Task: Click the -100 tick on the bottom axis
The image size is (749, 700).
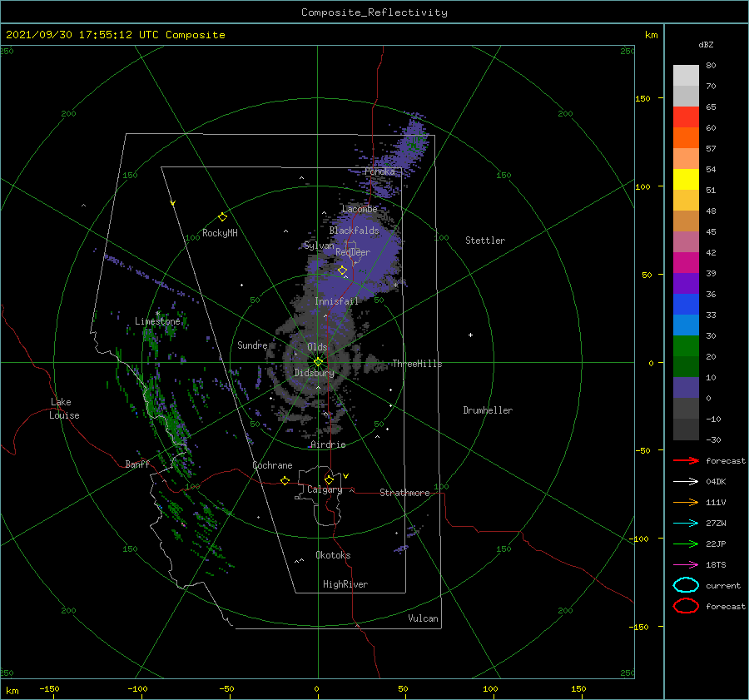Action: 137,688
